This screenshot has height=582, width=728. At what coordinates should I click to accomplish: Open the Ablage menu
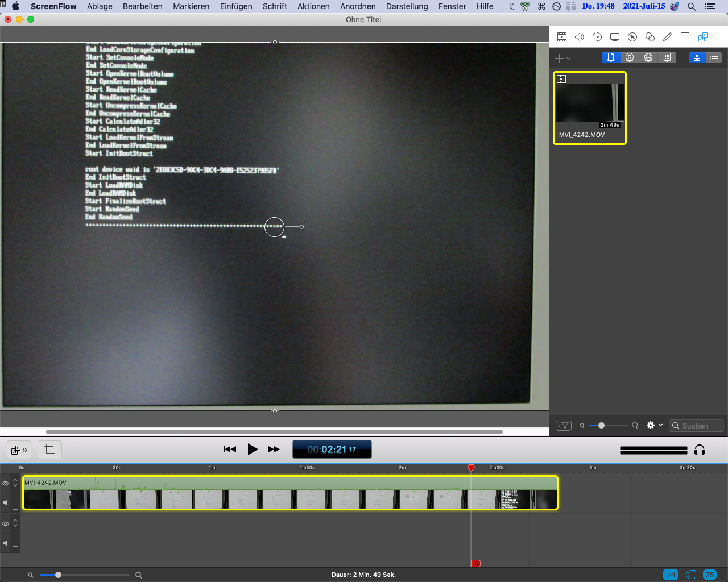point(100,6)
